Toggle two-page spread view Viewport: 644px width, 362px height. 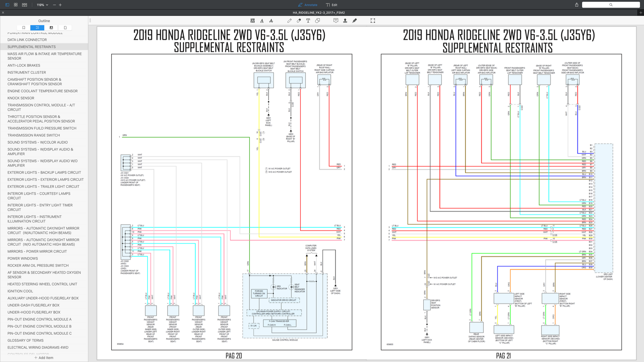(24, 5)
